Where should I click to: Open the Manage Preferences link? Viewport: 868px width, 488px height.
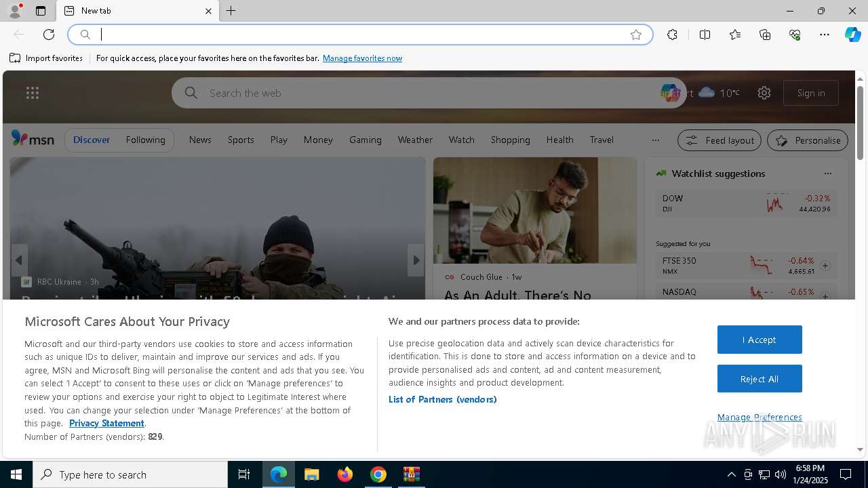(x=759, y=417)
